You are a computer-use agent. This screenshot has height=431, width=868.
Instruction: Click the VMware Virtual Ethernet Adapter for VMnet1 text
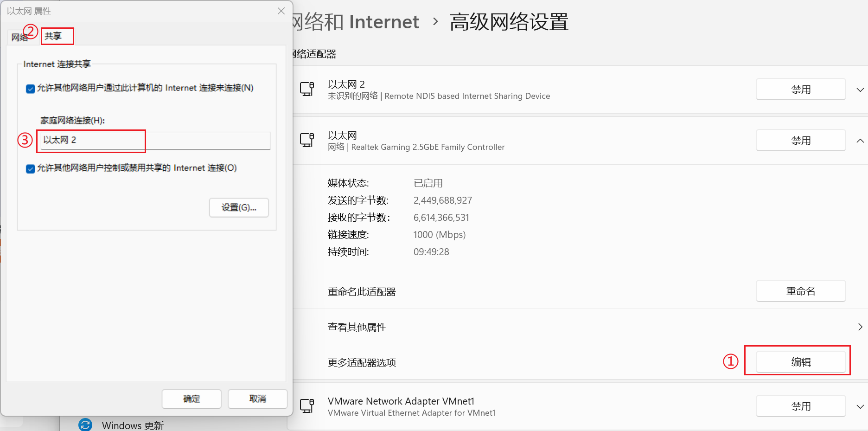pyautogui.click(x=412, y=413)
